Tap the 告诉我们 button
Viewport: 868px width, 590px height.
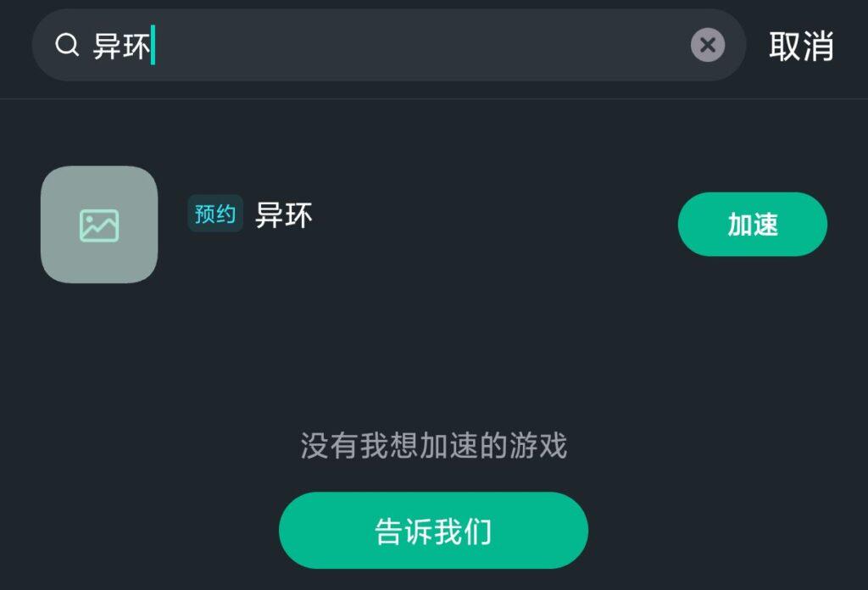click(x=433, y=530)
